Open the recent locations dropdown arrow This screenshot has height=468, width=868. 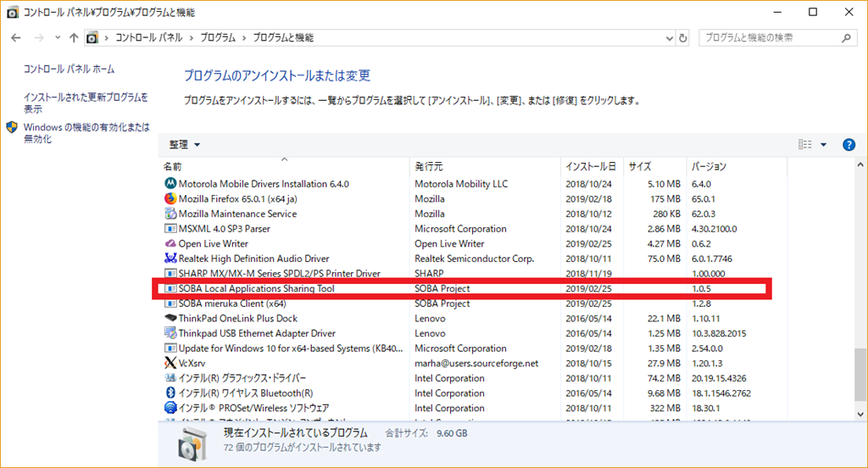(58, 37)
